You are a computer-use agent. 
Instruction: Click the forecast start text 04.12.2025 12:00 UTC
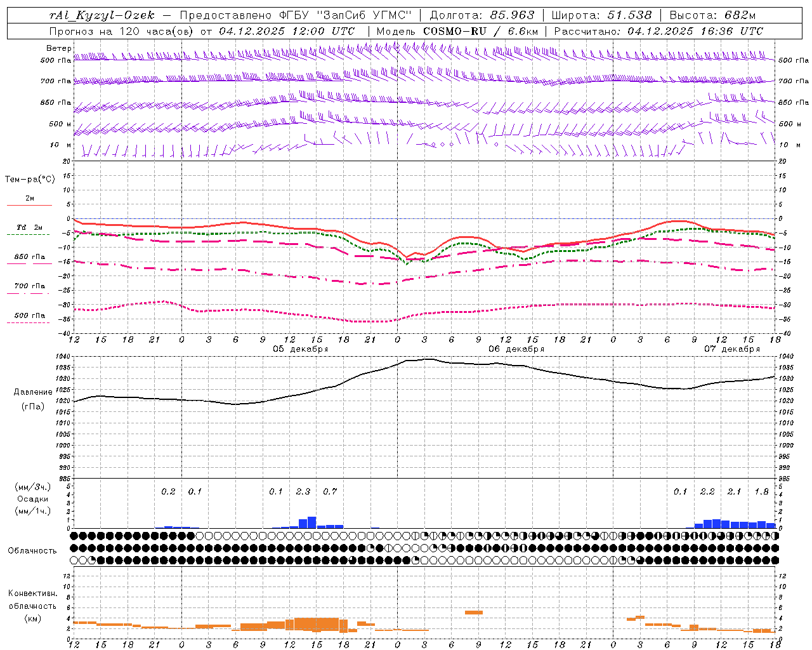click(287, 31)
